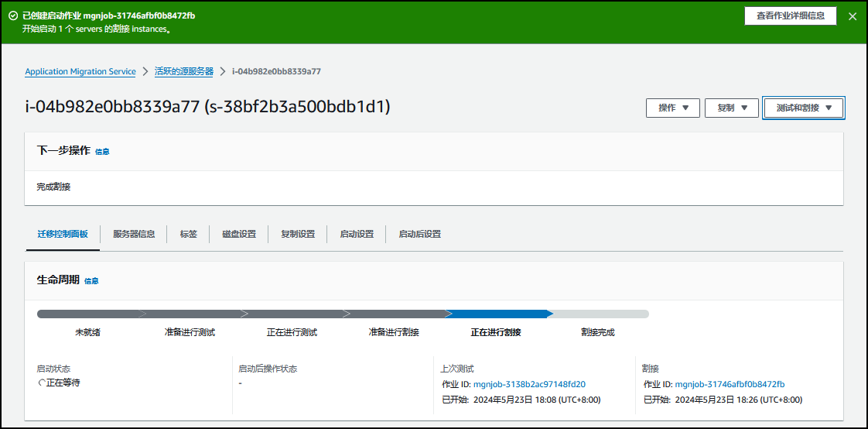Viewport: 868px width, 429px height.
Task: Click 信息 link beside 下一步操作
Action: pyautogui.click(x=102, y=151)
